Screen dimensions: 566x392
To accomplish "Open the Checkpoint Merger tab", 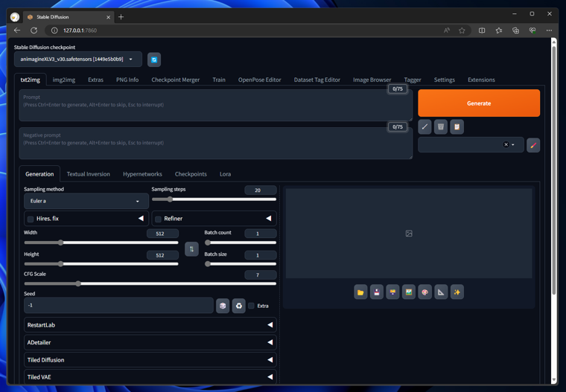I will point(176,80).
